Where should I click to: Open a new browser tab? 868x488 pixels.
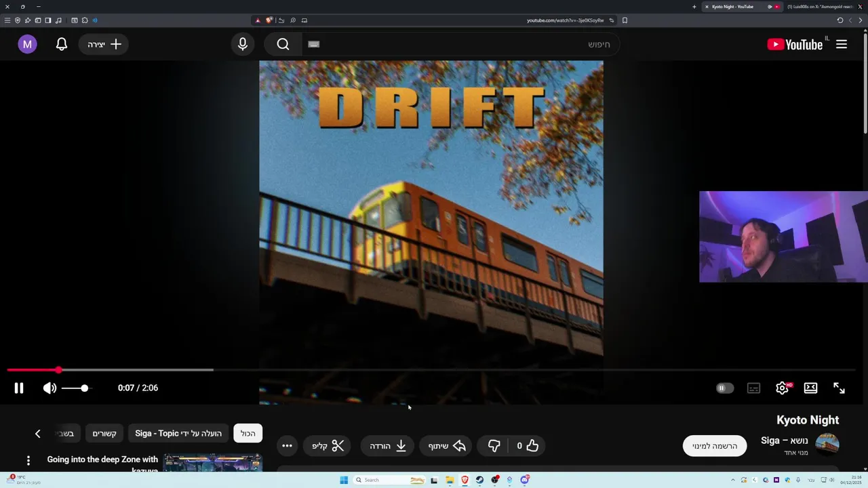694,7
